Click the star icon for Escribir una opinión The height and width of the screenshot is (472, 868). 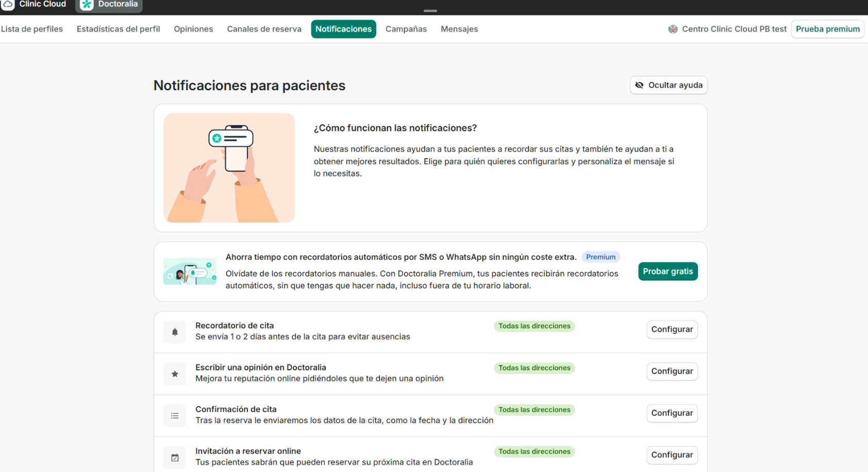click(175, 374)
